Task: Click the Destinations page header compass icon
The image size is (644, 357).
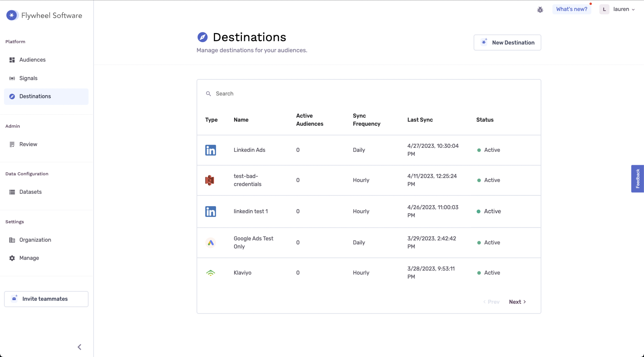Action: (202, 37)
